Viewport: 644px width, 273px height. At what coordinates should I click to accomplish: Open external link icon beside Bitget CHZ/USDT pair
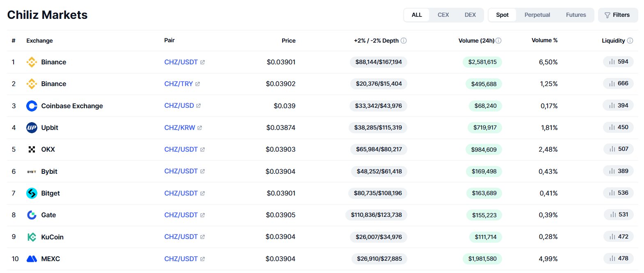pos(203,193)
